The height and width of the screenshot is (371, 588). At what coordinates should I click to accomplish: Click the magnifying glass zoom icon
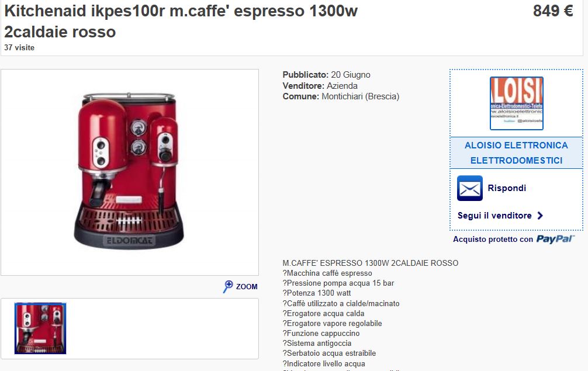[227, 287]
